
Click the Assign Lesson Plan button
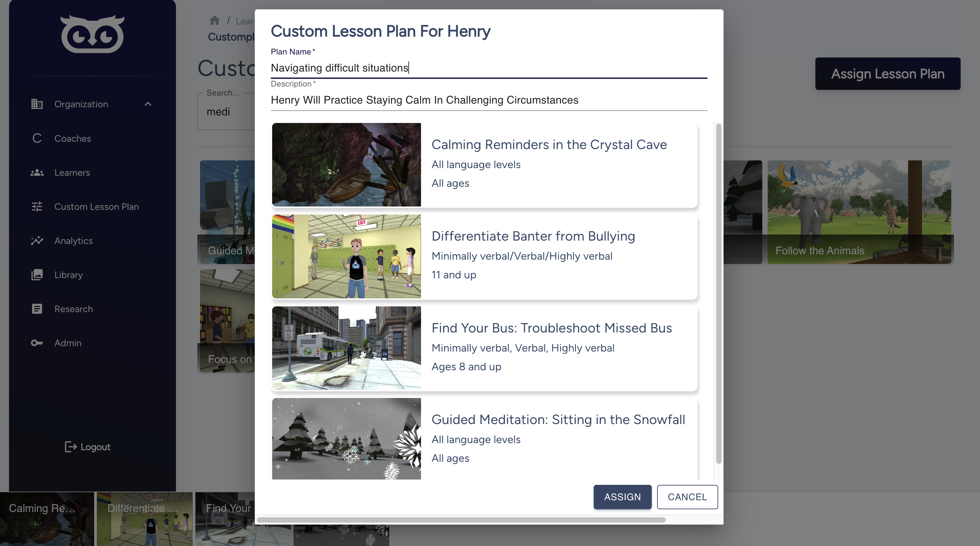coord(888,73)
